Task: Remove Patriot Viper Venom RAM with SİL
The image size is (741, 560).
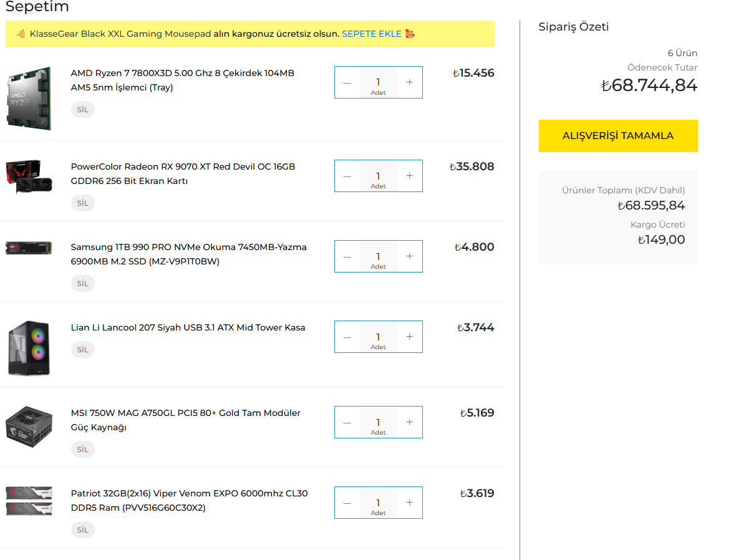Action: 83,530
